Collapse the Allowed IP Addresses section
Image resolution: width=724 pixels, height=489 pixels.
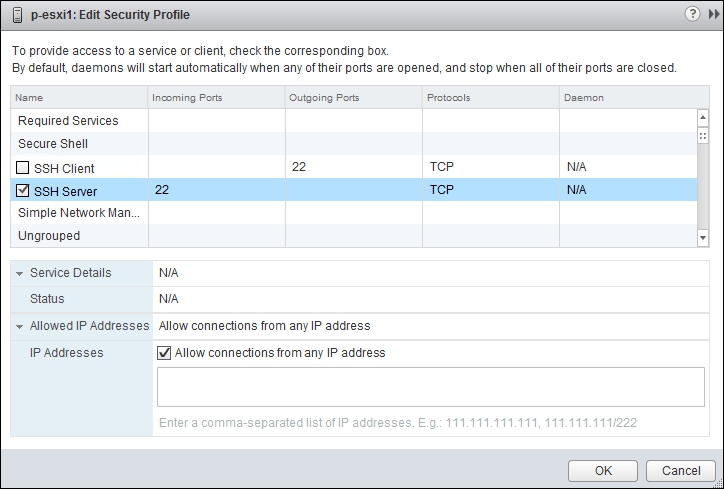(19, 326)
